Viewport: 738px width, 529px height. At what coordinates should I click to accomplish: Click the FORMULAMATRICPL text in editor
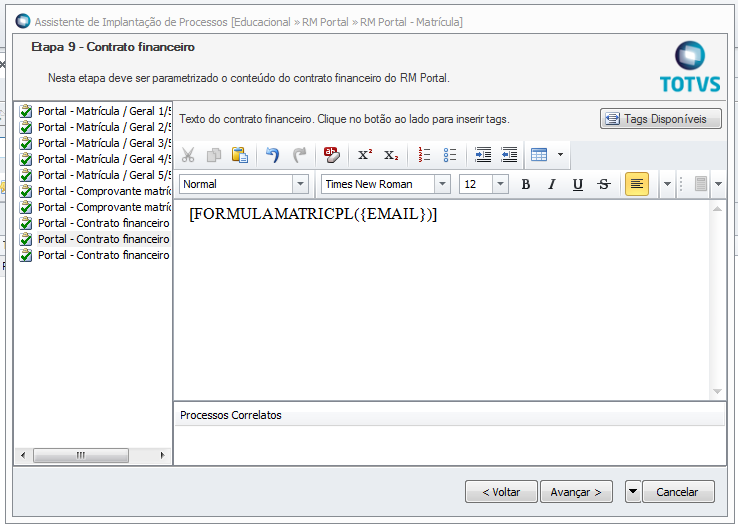tap(313, 214)
